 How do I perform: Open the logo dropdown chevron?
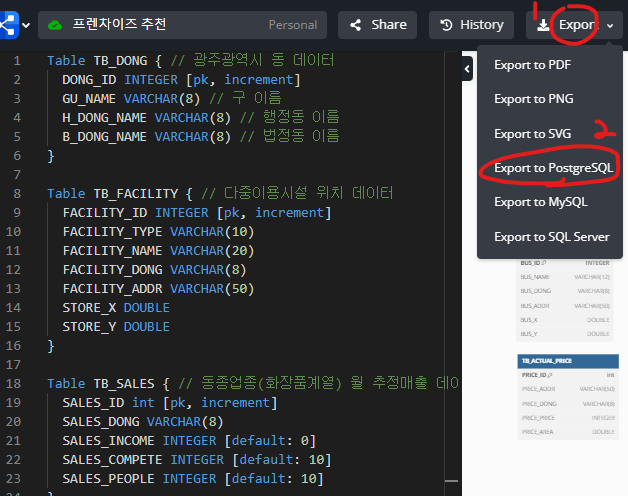[x=26, y=25]
